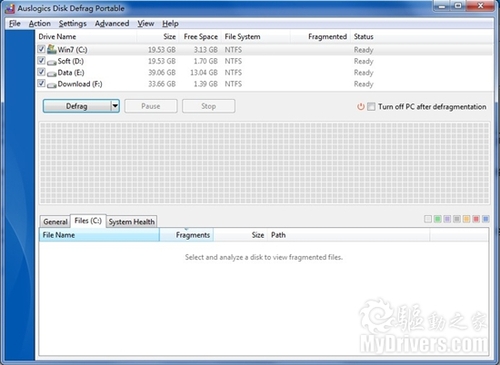Click the Soft (D:) drive icon
This screenshot has width=500, height=365.
tap(52, 62)
